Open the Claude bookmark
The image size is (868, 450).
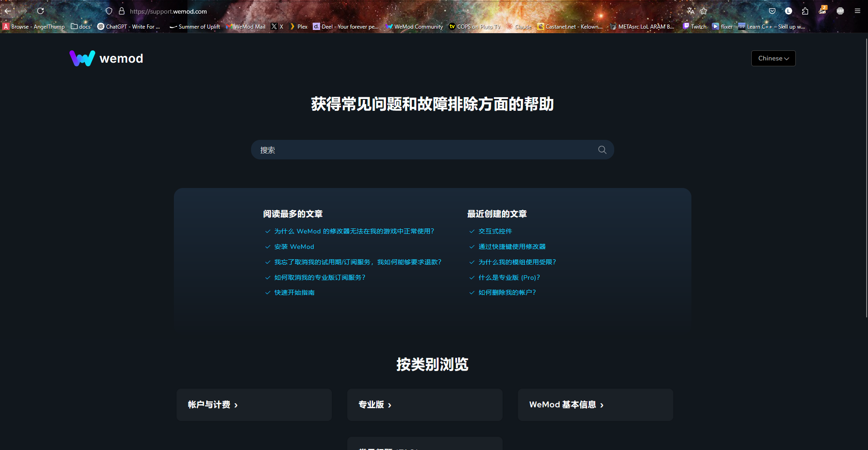pos(519,27)
